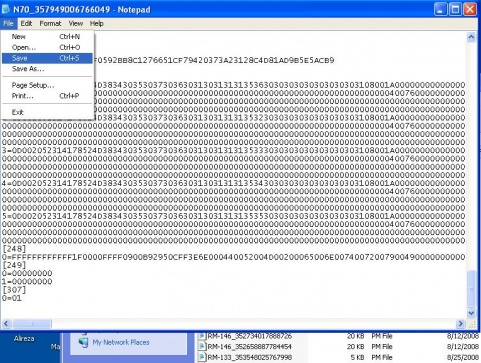Viewport: 481px width, 363px height.
Task: Click the 5 KB size cell
Action: 357,357
